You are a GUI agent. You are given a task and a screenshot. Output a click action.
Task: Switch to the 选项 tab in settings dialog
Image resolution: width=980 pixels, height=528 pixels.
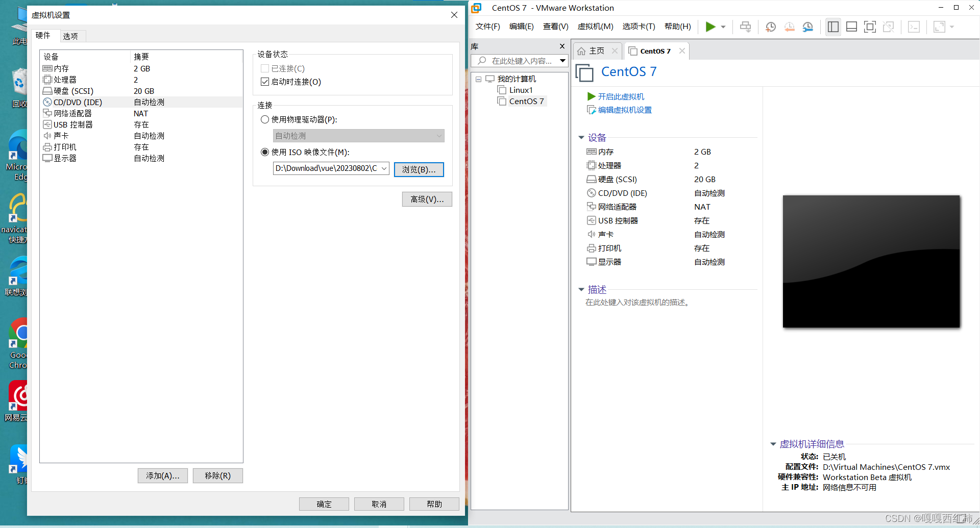[x=70, y=36]
